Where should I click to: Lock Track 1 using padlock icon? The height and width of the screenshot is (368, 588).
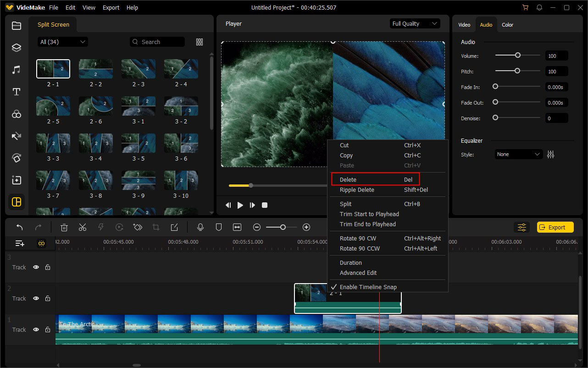click(x=48, y=329)
